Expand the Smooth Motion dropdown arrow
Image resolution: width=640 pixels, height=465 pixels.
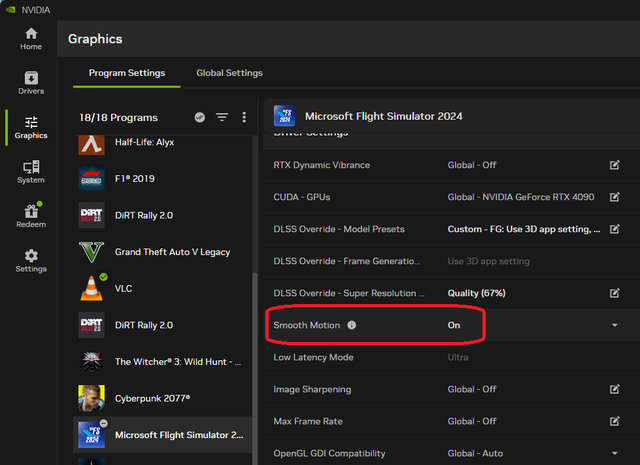pyautogui.click(x=615, y=325)
